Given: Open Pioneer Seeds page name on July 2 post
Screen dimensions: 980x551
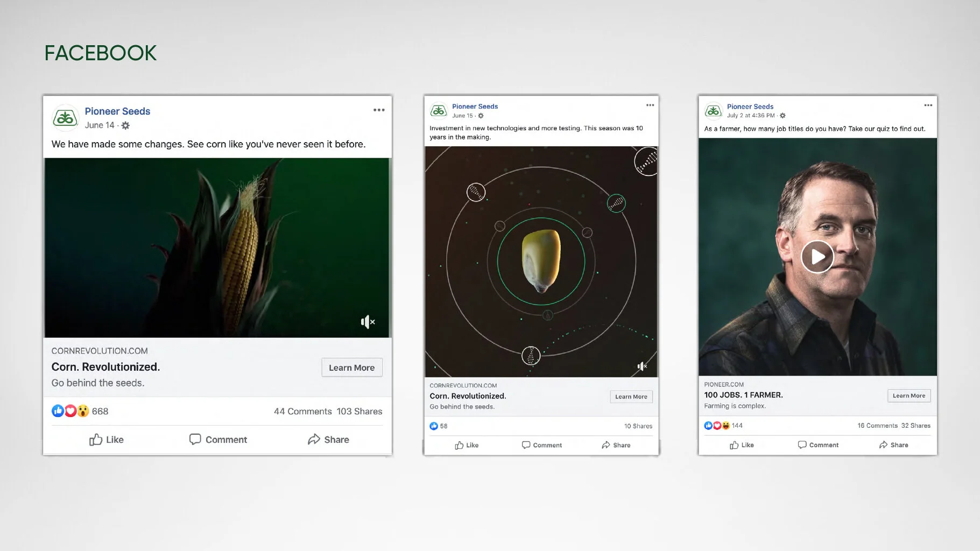Looking at the screenshot, I should [x=750, y=107].
